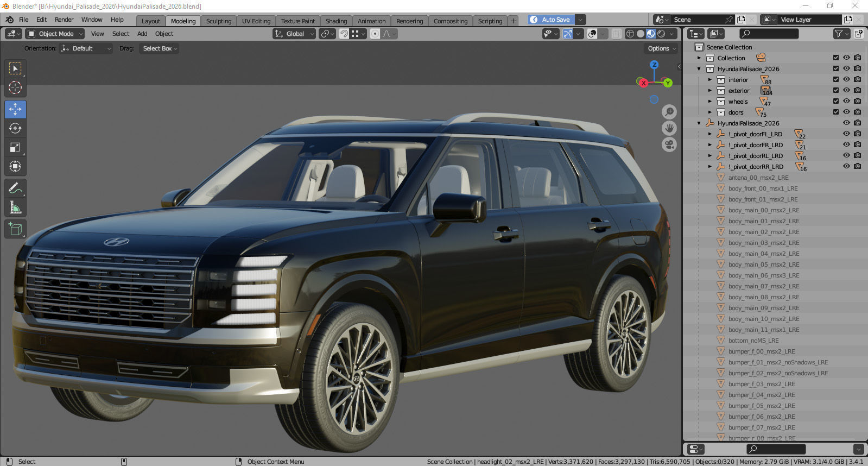Click the Blender logo menu icon
Screen dimensions: 868x466
point(9,20)
